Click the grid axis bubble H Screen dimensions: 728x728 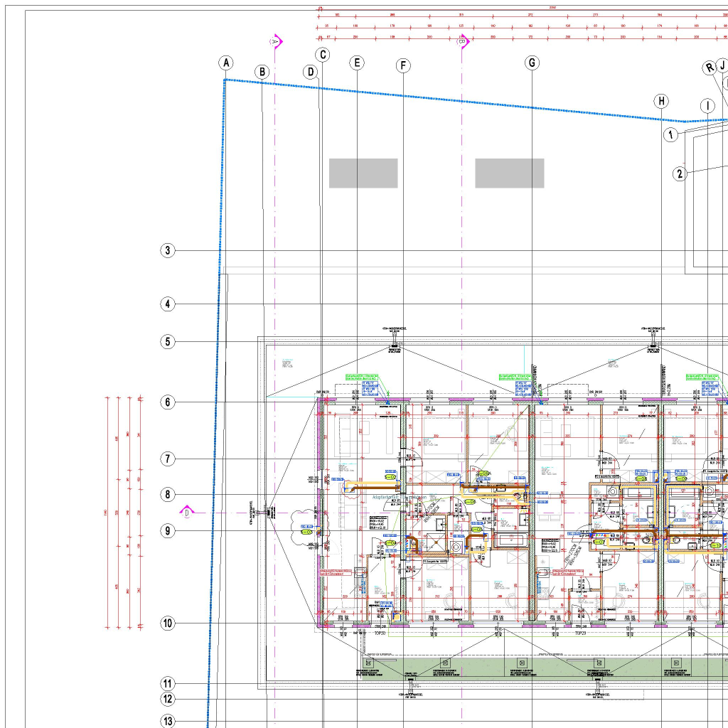[x=662, y=101]
